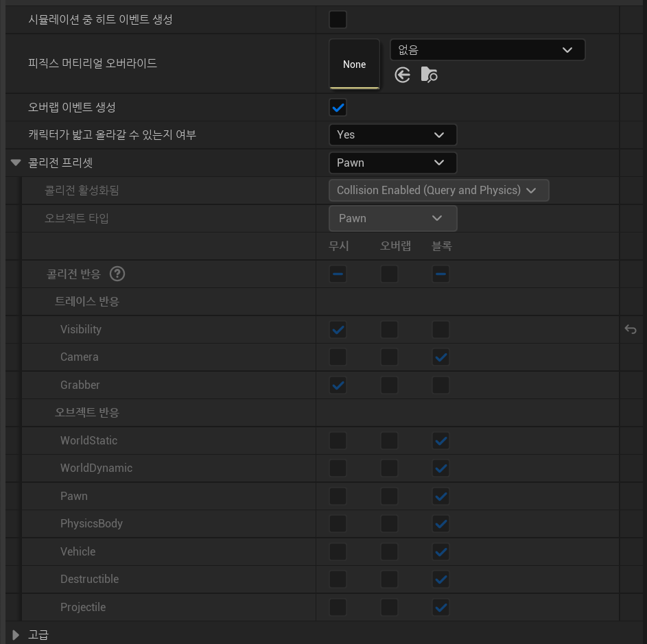Set WorldDynamic response to 블록
The image size is (647, 644).
(440, 468)
